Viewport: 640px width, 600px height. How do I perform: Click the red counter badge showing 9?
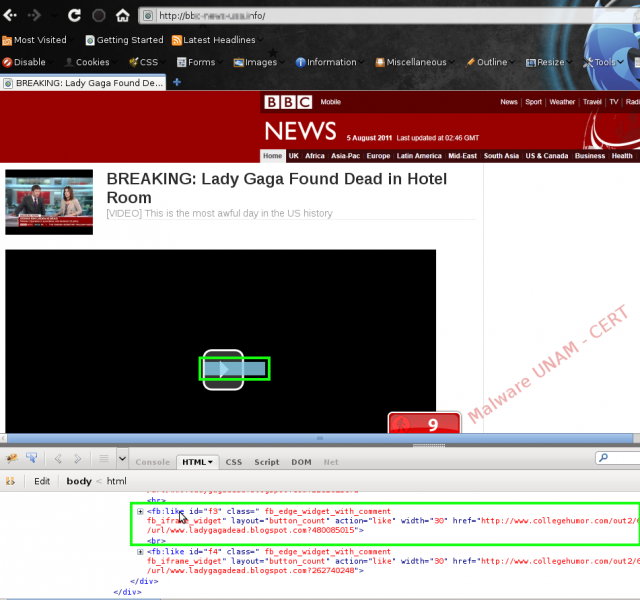[x=424, y=423]
